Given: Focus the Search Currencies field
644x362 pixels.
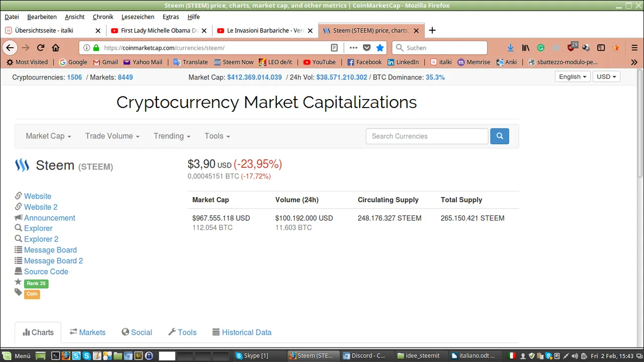Looking at the screenshot, I should (427, 136).
